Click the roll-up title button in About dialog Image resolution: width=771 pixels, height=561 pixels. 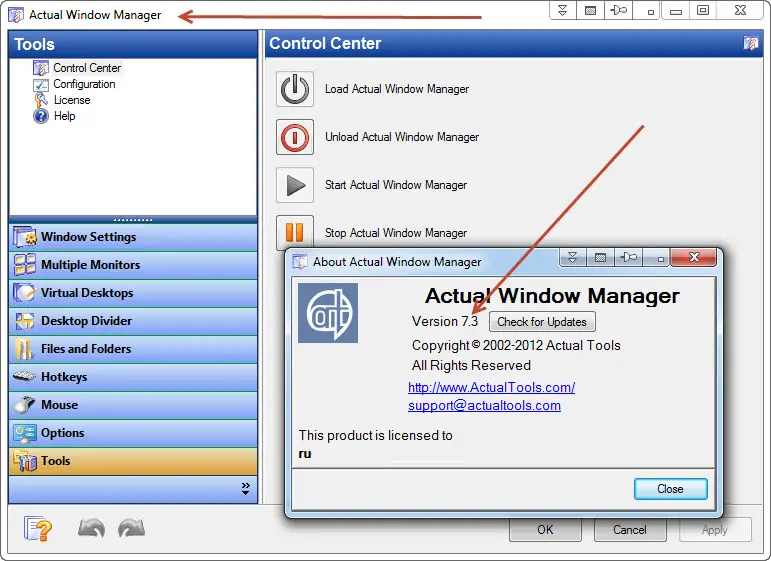[572, 257]
